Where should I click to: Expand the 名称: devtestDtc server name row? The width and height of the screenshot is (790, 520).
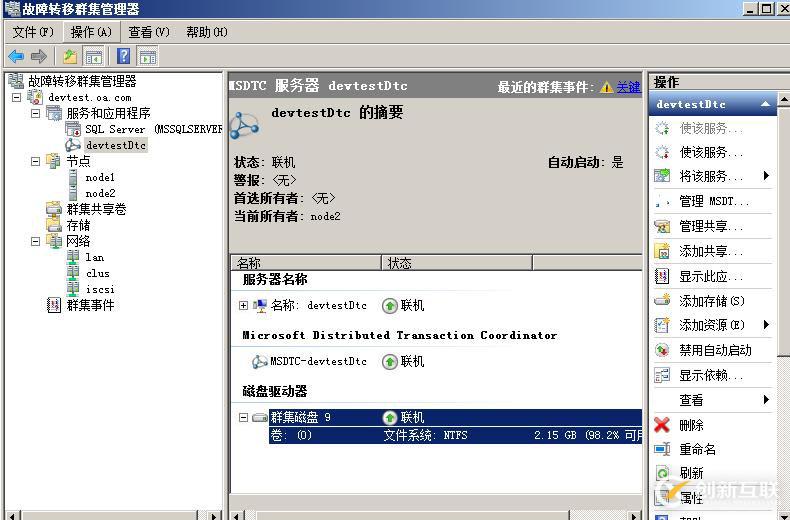(243, 305)
